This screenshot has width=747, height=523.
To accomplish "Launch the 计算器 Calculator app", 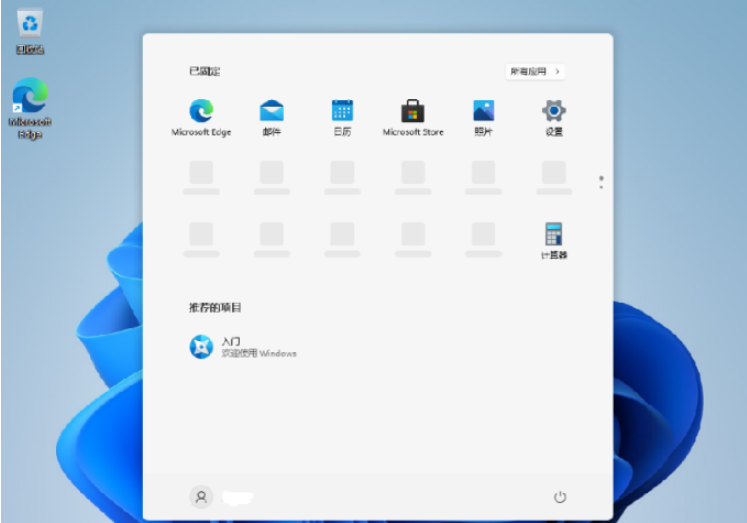I will [554, 241].
